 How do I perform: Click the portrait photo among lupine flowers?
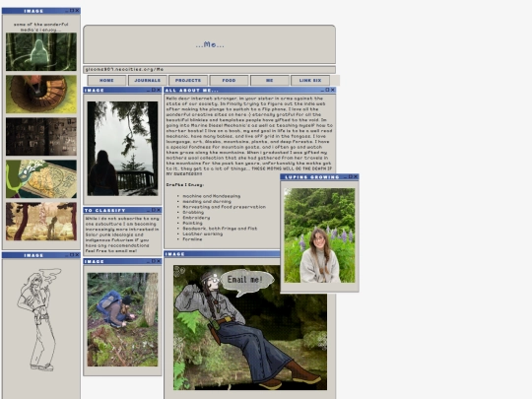pyautogui.click(x=319, y=235)
